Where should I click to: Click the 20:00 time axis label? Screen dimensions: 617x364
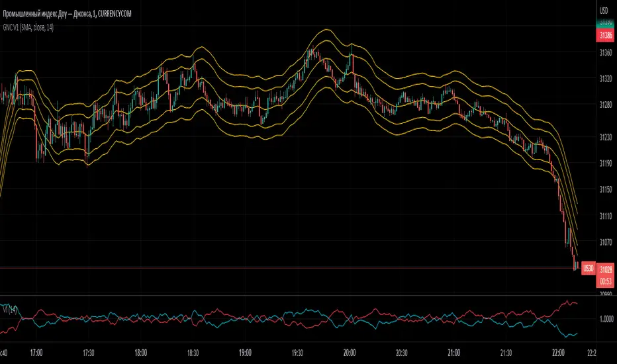tap(350, 353)
